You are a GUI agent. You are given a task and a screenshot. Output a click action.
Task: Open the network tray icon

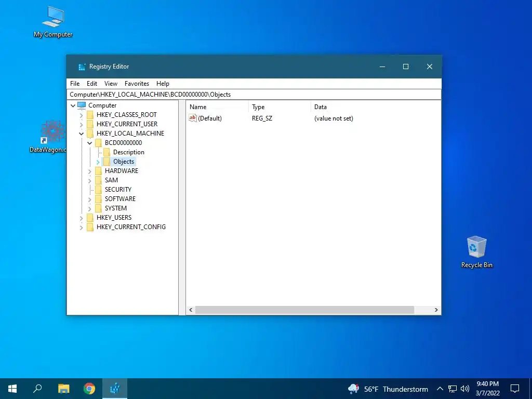(453, 389)
